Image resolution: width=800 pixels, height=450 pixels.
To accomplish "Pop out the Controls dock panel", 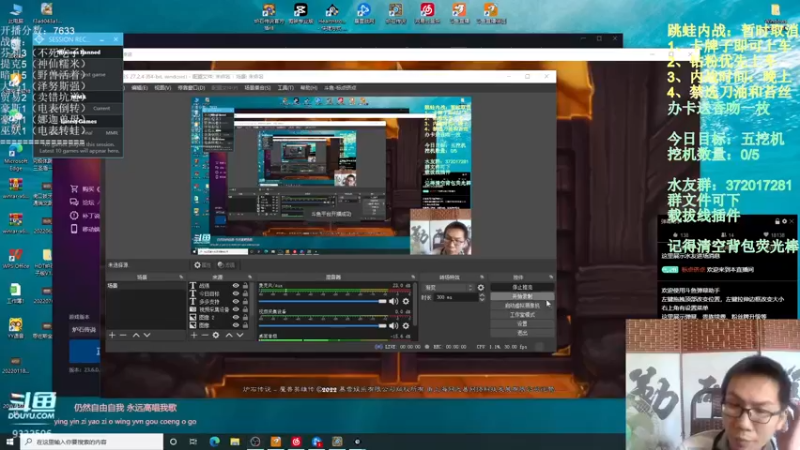I will 551,277.
